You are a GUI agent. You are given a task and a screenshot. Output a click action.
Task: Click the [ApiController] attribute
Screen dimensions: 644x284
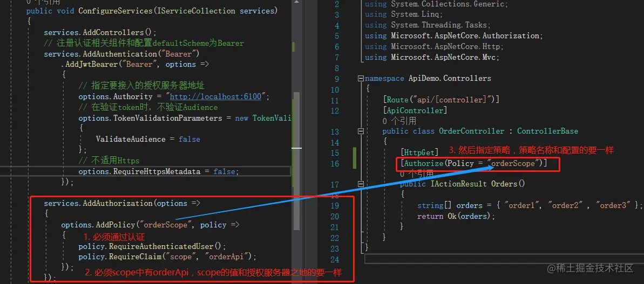[x=415, y=110]
